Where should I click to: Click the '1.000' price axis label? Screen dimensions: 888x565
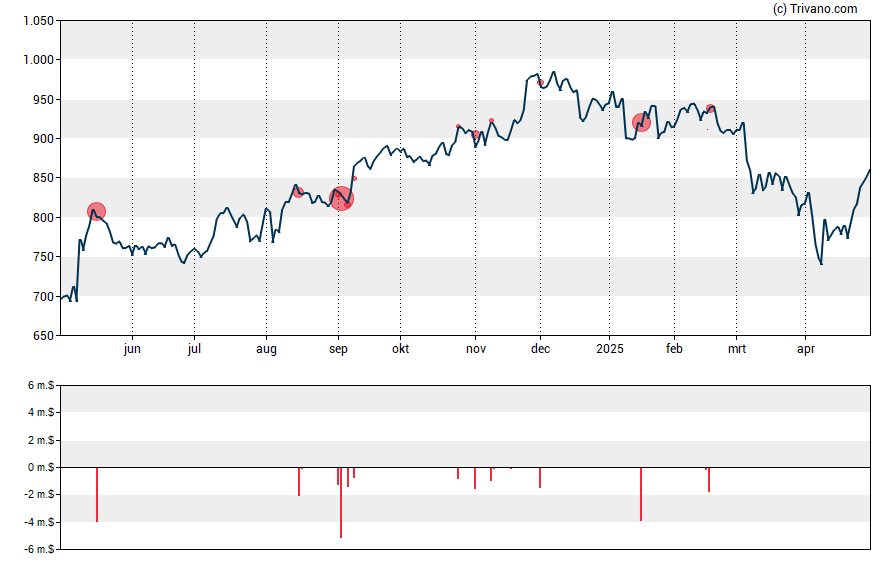point(39,59)
